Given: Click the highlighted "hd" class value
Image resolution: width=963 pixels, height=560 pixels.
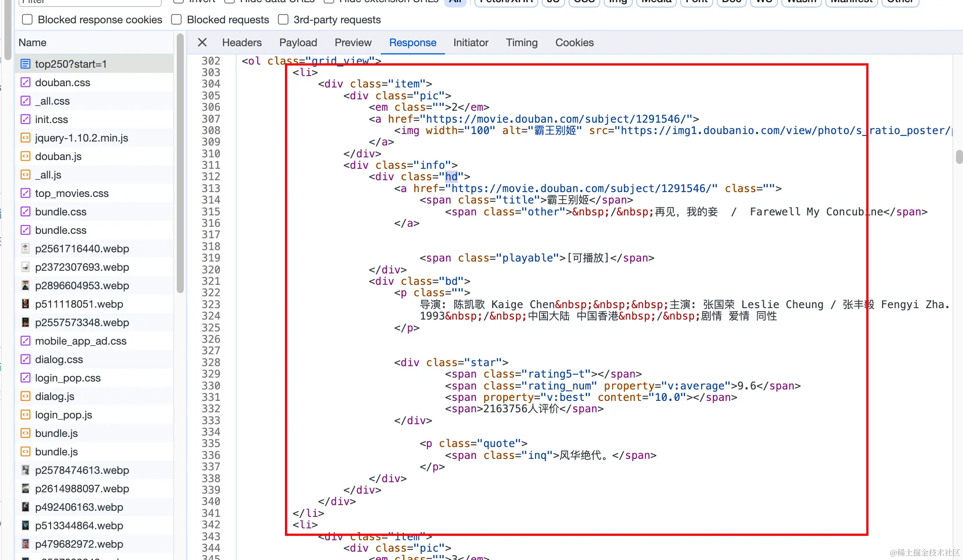Looking at the screenshot, I should 451,177.
